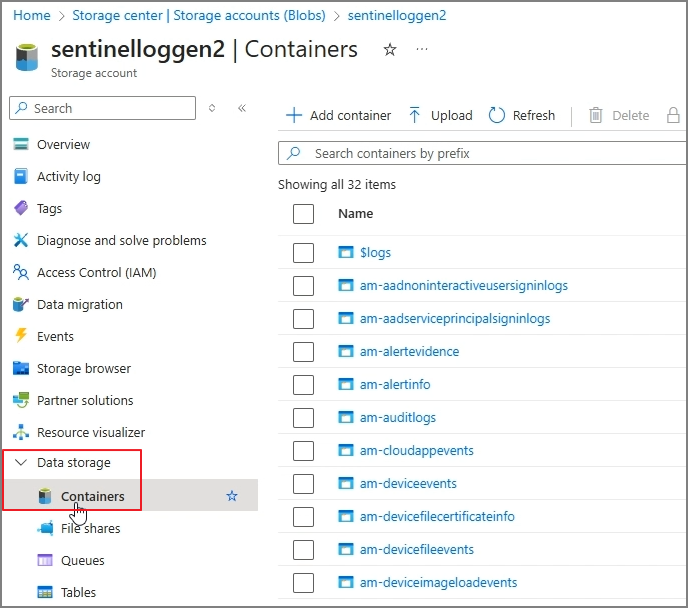
Task: Tick the am-auditlogs row checkbox
Action: (303, 418)
